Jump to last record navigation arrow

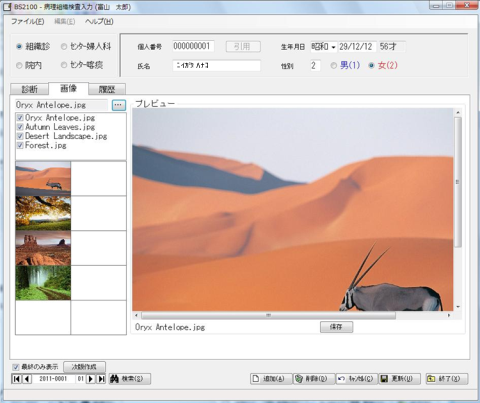tap(101, 379)
